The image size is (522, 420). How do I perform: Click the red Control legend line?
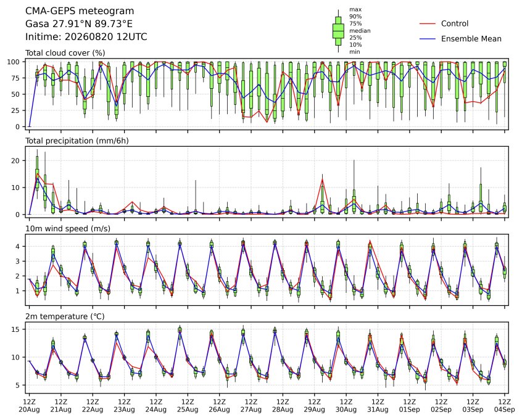[x=427, y=23]
